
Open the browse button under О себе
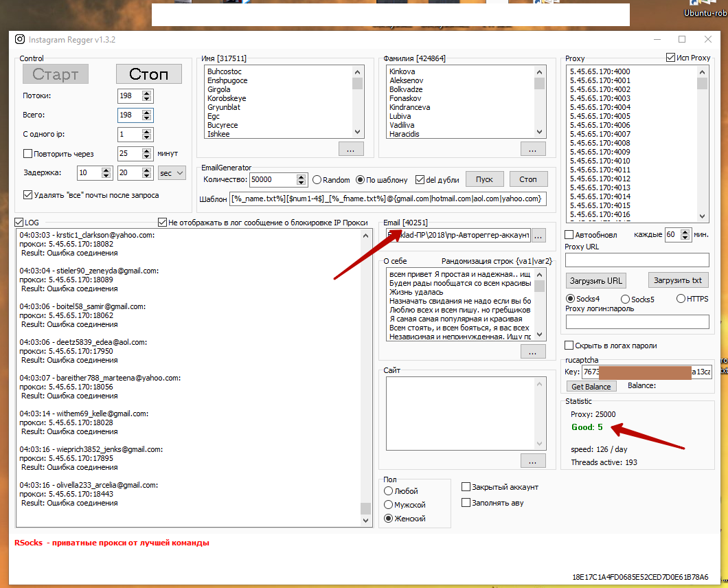click(x=533, y=352)
